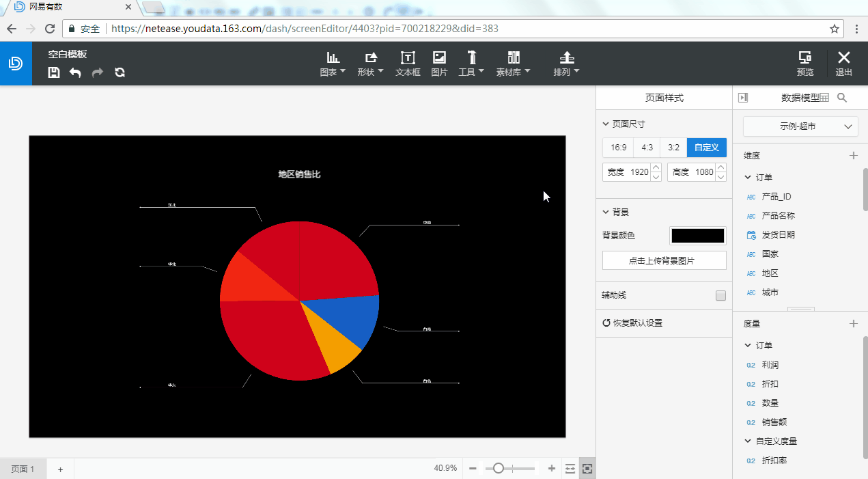The height and width of the screenshot is (479, 868).
Task: Open the 示例-超市 data source dropdown
Action: point(800,126)
